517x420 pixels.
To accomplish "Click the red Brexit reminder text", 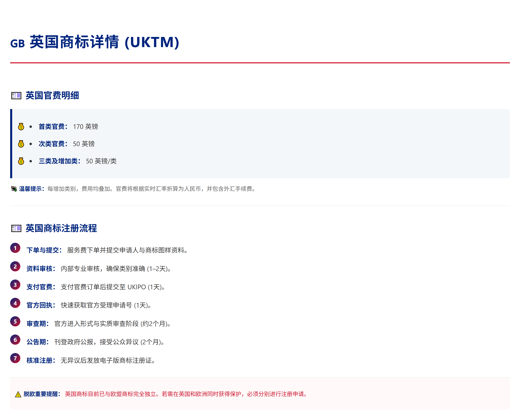I will (186, 394).
